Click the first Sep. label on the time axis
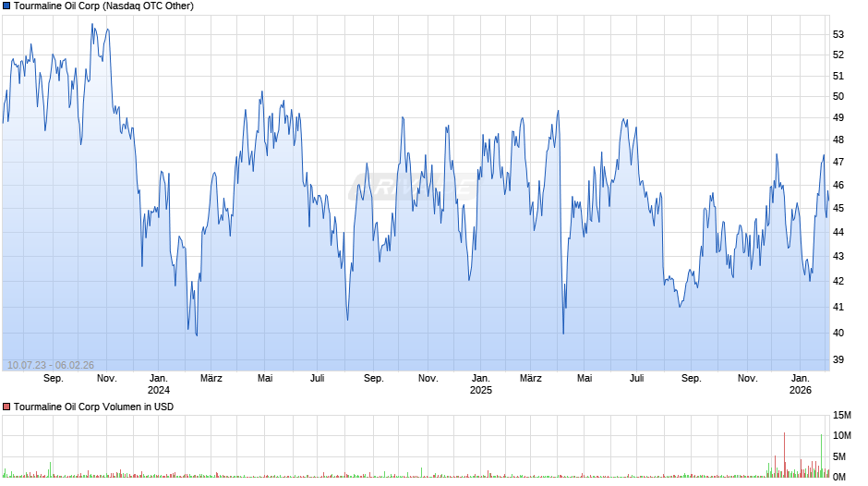 54,378
